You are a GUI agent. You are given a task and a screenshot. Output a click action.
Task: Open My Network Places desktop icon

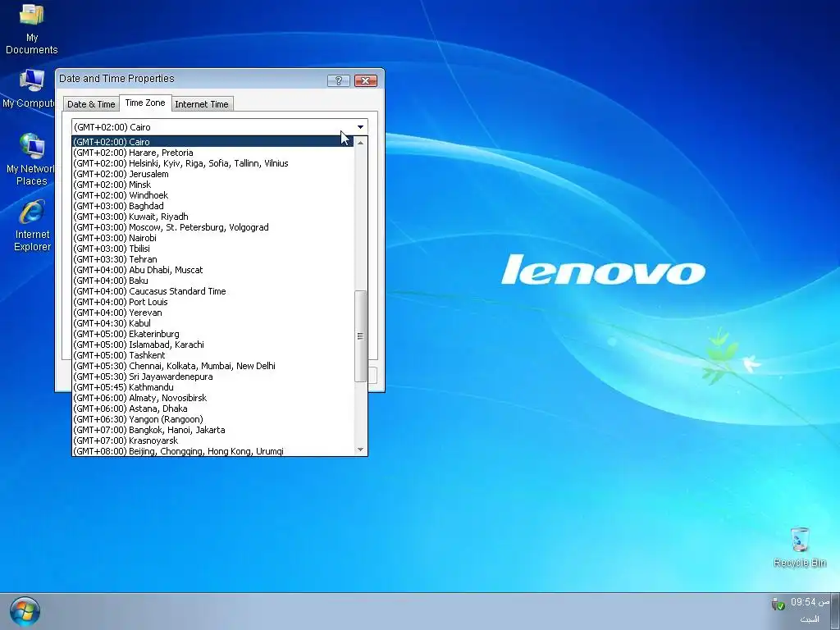(x=30, y=160)
